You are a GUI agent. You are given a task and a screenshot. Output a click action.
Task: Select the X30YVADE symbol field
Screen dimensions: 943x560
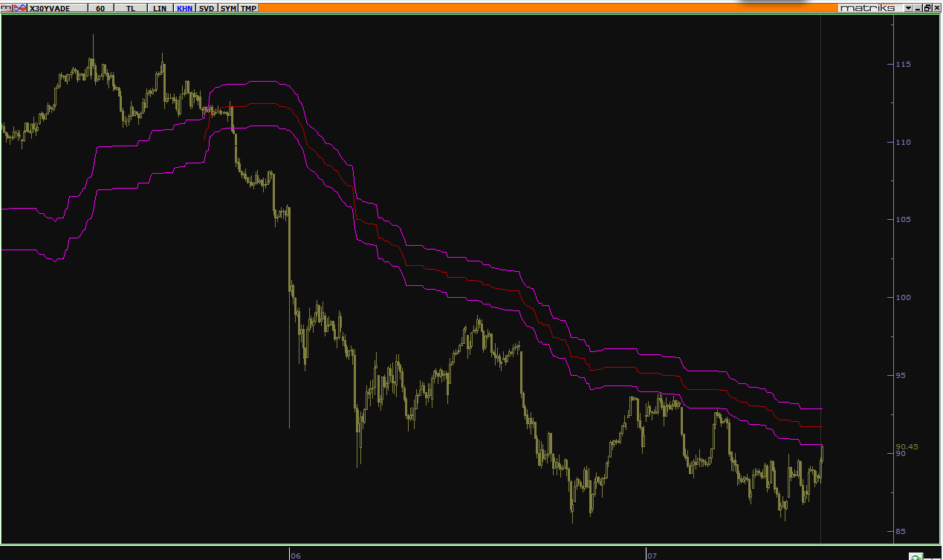pyautogui.click(x=57, y=8)
